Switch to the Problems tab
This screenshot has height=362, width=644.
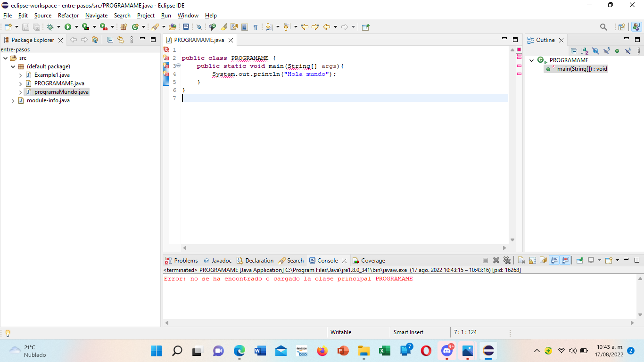(x=182, y=260)
